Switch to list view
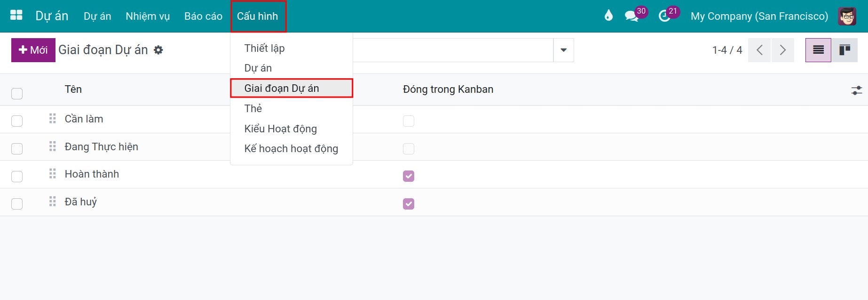Image resolution: width=868 pixels, height=300 pixels. [x=818, y=50]
